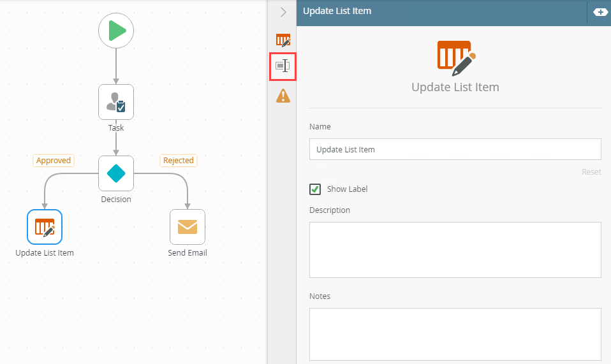Click the Approved outcome label
This screenshot has height=364, width=611.
(x=54, y=161)
